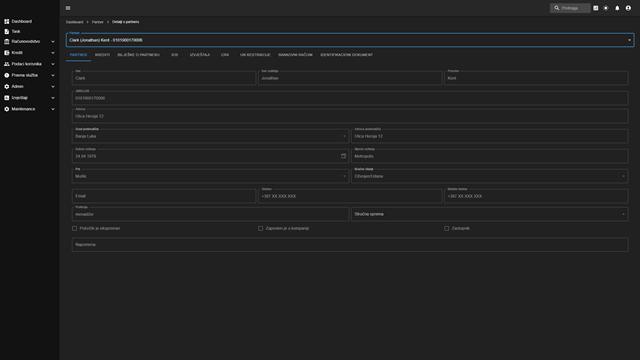
Task: Expand Računovodstvo menu chevron
Action: [53, 42]
